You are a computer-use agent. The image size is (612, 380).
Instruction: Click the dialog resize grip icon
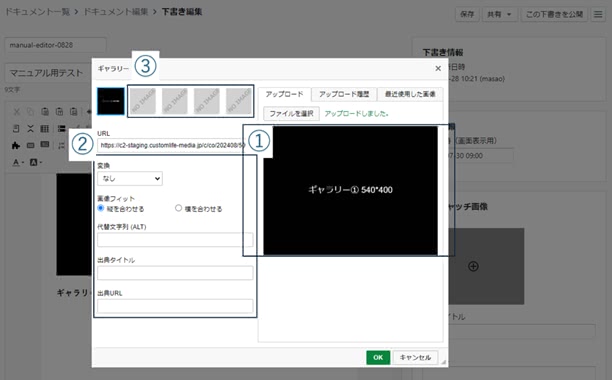point(443,362)
